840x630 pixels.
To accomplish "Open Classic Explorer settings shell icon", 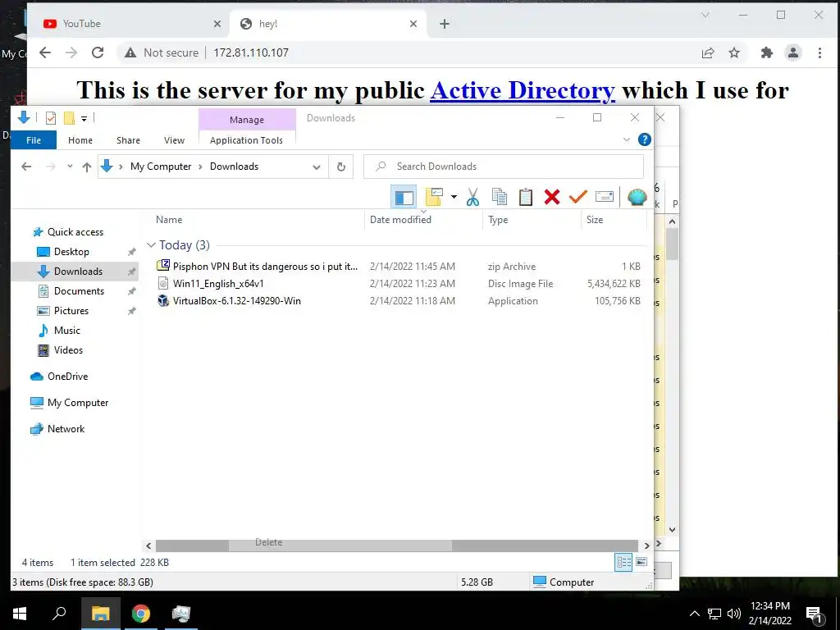I will pyautogui.click(x=637, y=197).
